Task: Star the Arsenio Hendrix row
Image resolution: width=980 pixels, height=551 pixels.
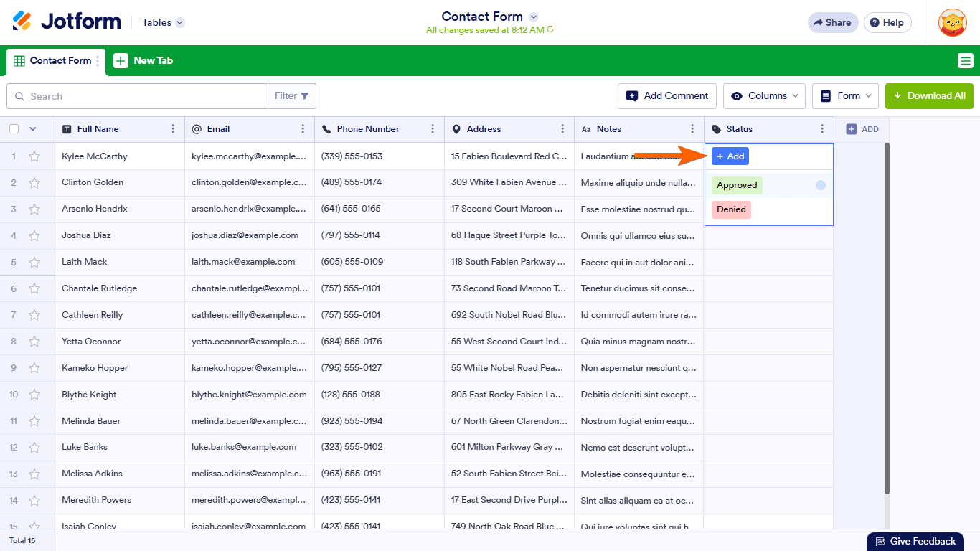Action: click(34, 209)
